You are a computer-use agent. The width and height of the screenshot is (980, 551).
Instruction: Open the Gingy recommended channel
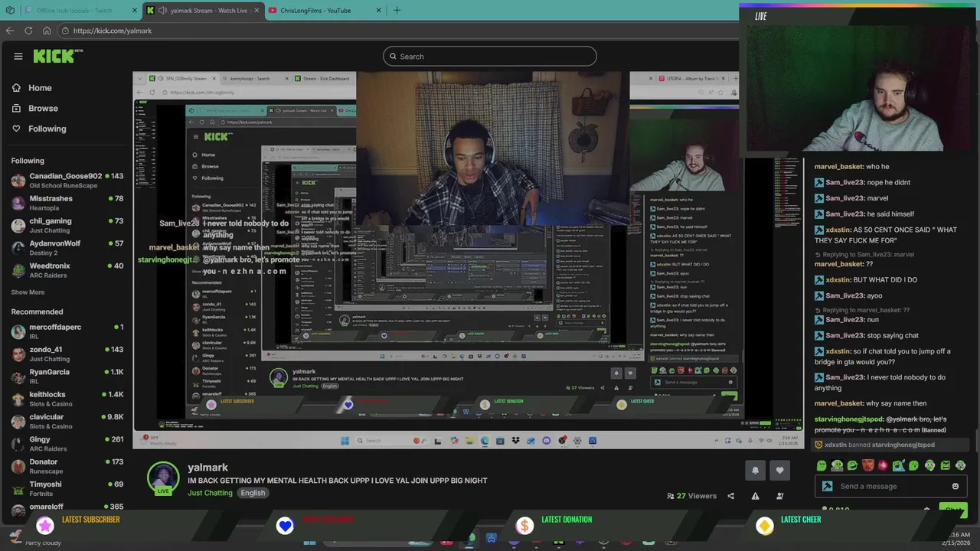pyautogui.click(x=67, y=444)
